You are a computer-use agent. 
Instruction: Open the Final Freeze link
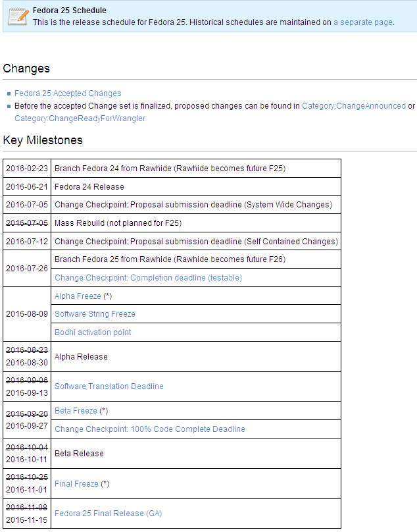[76, 484]
